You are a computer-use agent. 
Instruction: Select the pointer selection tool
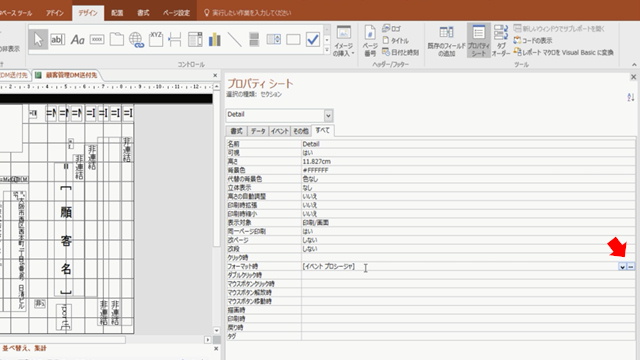click(x=38, y=40)
